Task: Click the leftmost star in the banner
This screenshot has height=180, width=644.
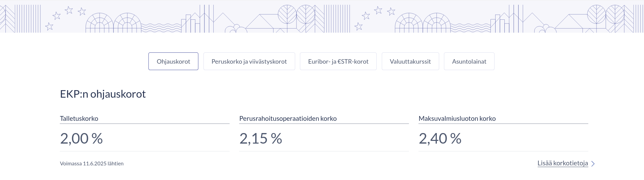Action: coord(49,26)
